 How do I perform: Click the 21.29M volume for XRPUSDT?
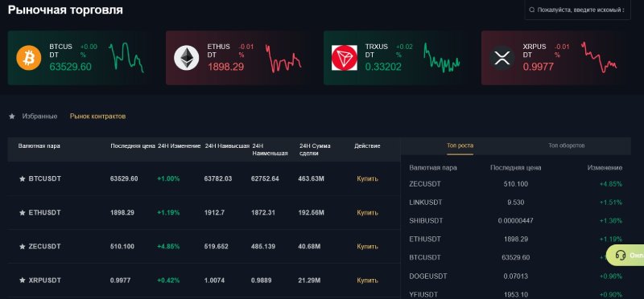point(310,281)
